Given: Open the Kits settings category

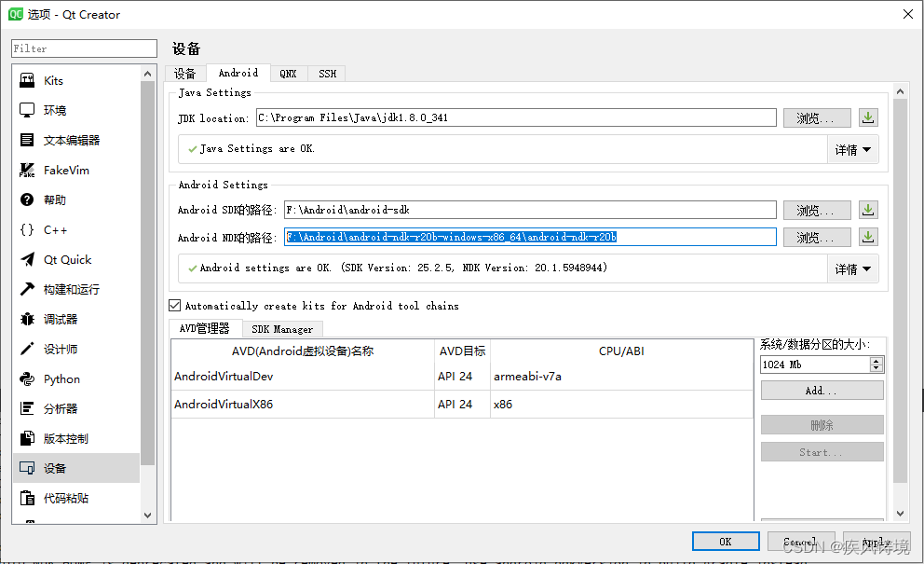Looking at the screenshot, I should tap(76, 80).
